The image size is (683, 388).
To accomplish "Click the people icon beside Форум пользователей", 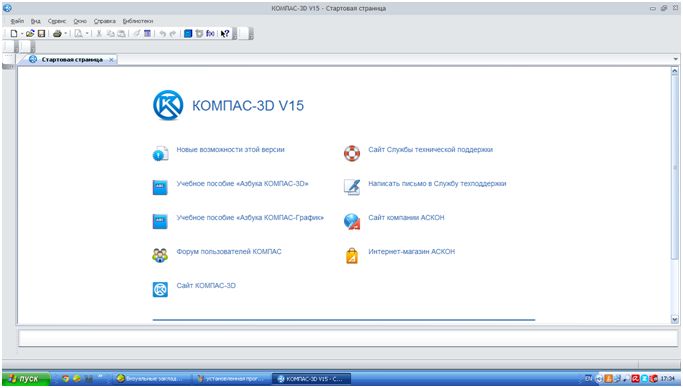I will [160, 255].
